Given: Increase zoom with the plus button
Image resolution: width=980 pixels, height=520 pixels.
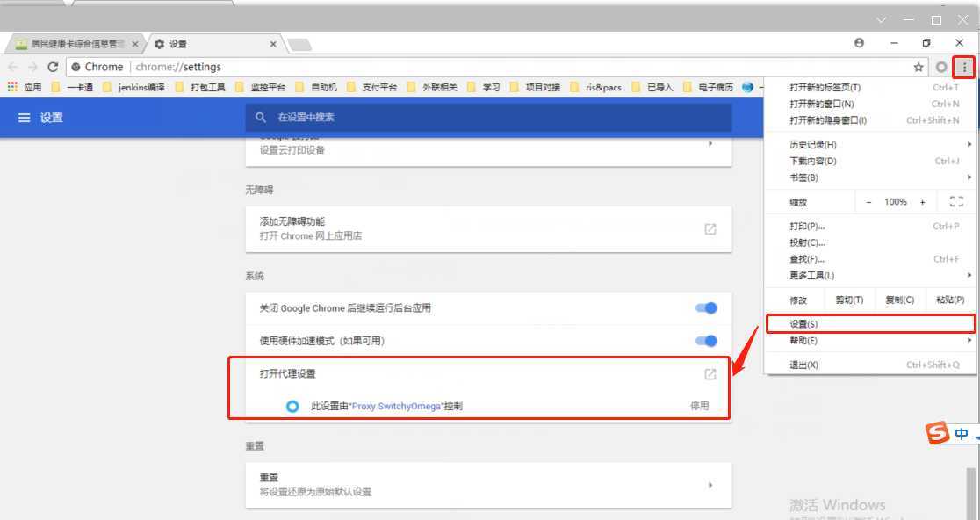Looking at the screenshot, I should (x=923, y=202).
